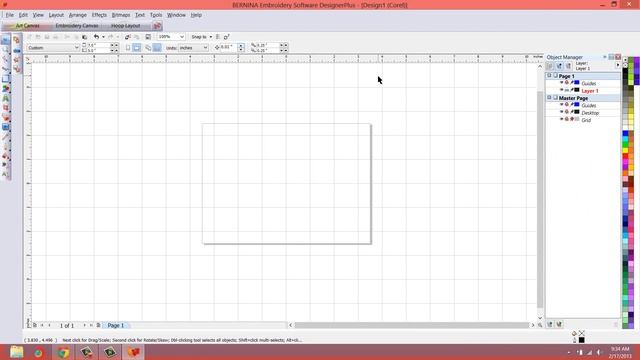The image size is (640, 360).
Task: Toggle visibility eye of Grid layer
Action: [x=561, y=120]
